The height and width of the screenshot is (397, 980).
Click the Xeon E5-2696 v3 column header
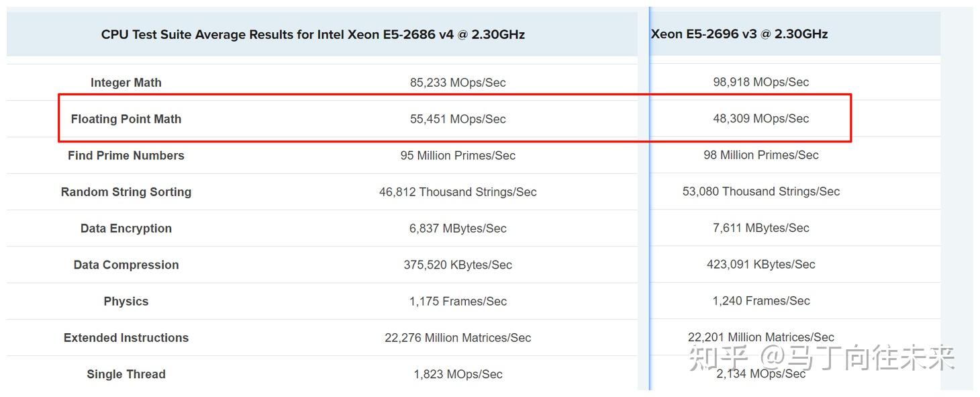tap(739, 34)
